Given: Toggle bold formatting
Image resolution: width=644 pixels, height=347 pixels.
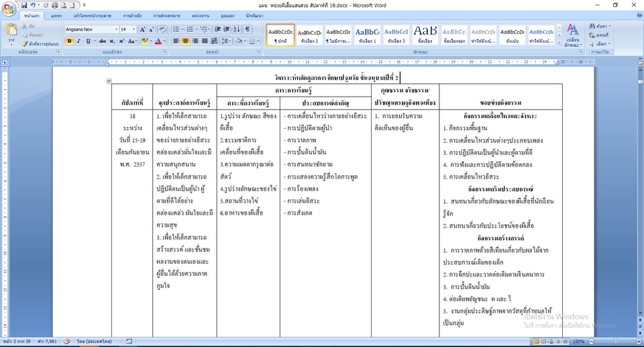Looking at the screenshot, I should [69, 41].
